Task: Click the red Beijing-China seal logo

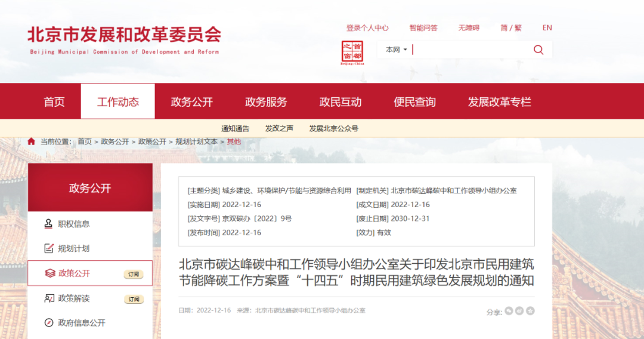Action: click(352, 53)
